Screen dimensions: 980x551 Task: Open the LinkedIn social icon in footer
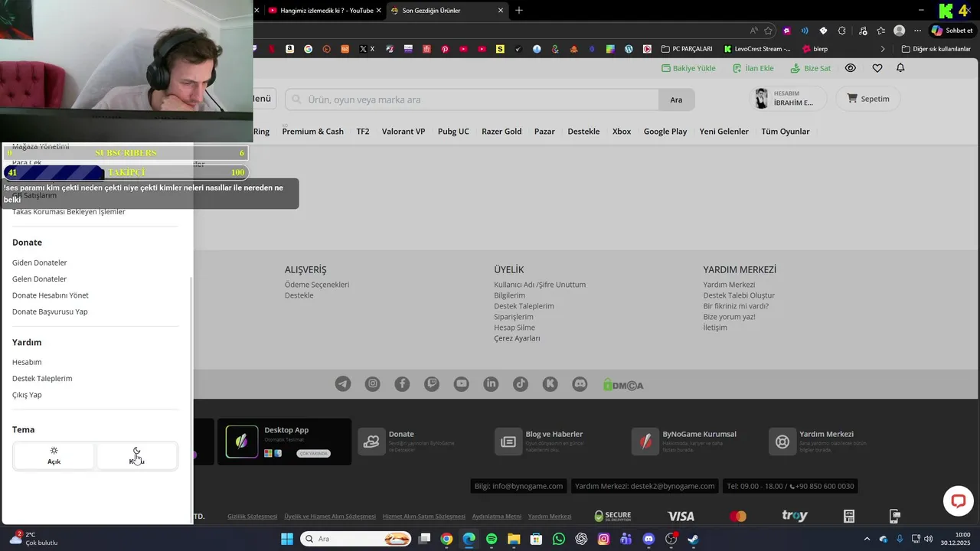coord(491,384)
